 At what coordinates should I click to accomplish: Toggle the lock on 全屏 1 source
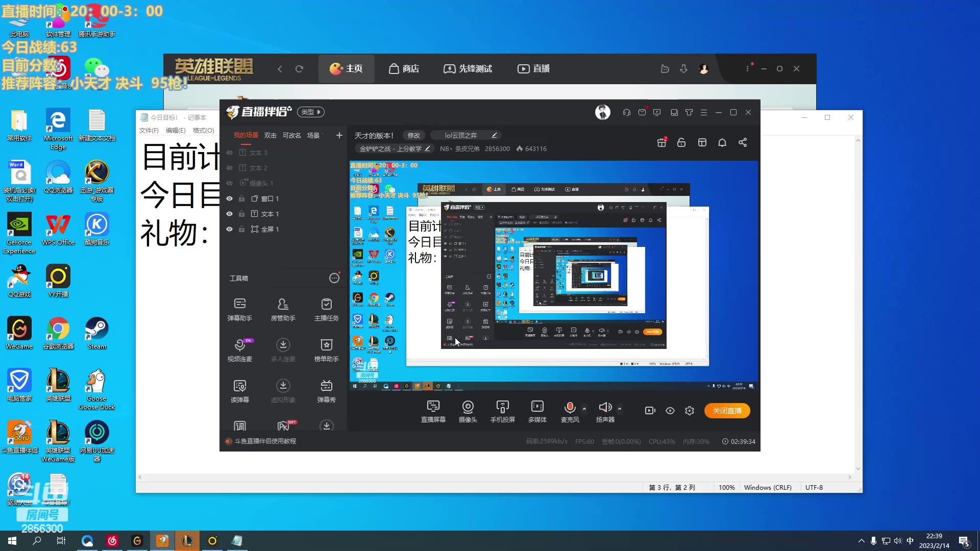point(242,229)
